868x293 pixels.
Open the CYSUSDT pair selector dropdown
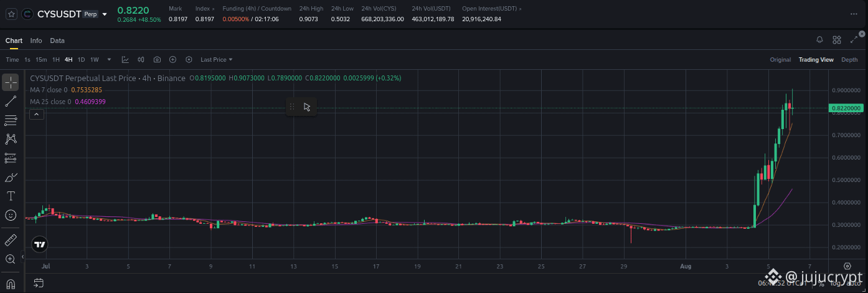[105, 14]
